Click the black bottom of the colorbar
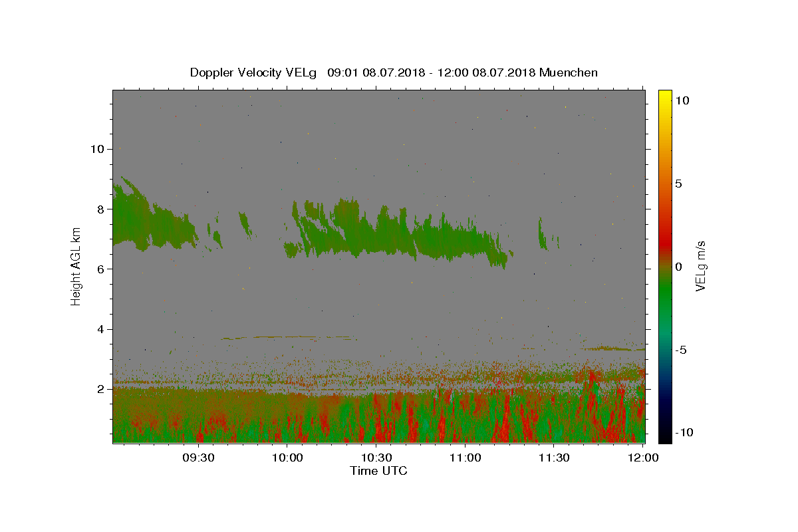 click(x=664, y=436)
